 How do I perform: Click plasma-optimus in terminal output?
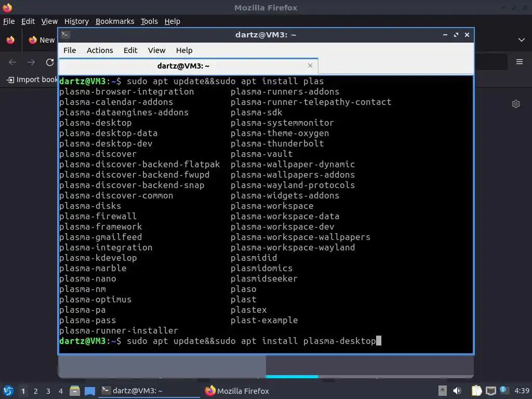click(96, 299)
